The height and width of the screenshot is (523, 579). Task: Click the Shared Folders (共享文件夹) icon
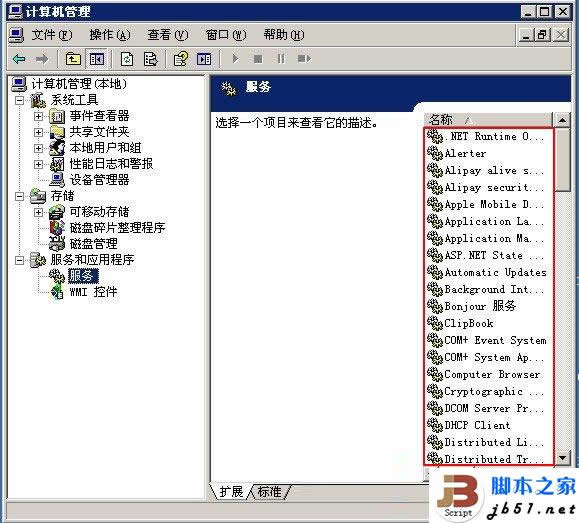coord(57,132)
